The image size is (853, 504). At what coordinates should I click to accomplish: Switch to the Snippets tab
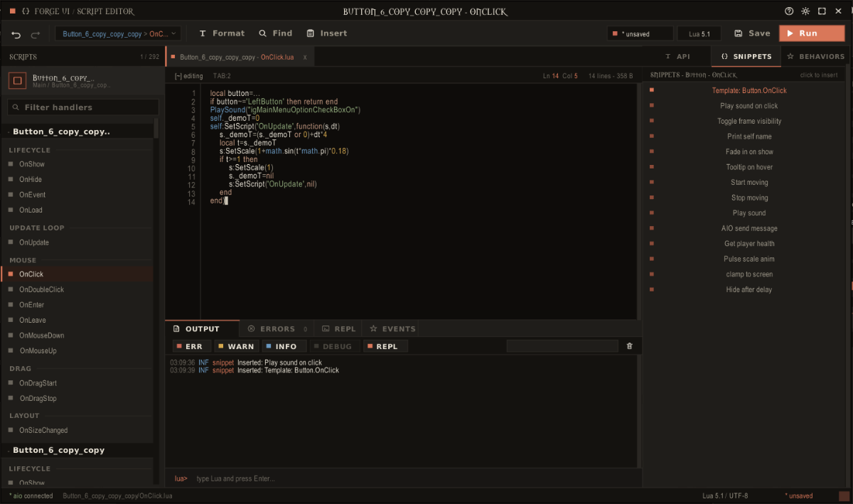click(x=746, y=56)
